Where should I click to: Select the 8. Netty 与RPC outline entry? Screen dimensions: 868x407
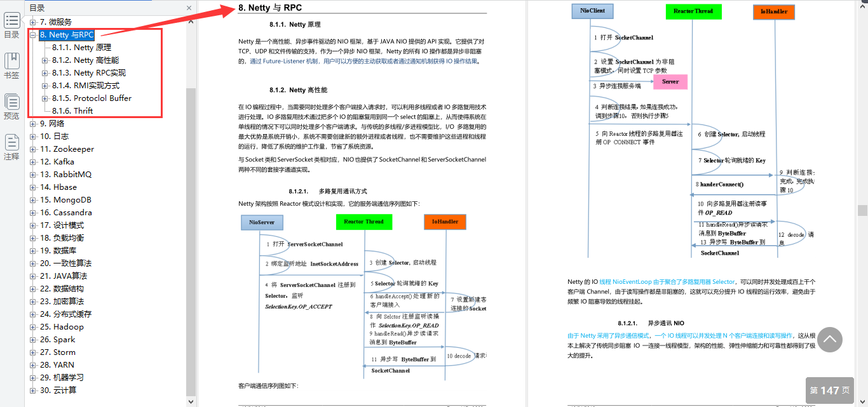(67, 35)
